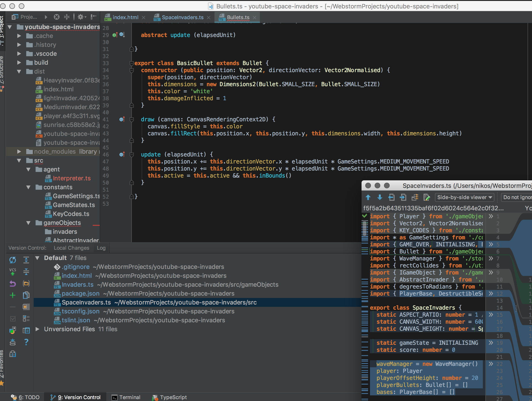Collapse the dist folder in project tree
This screenshot has width=532, height=401.
19,71
